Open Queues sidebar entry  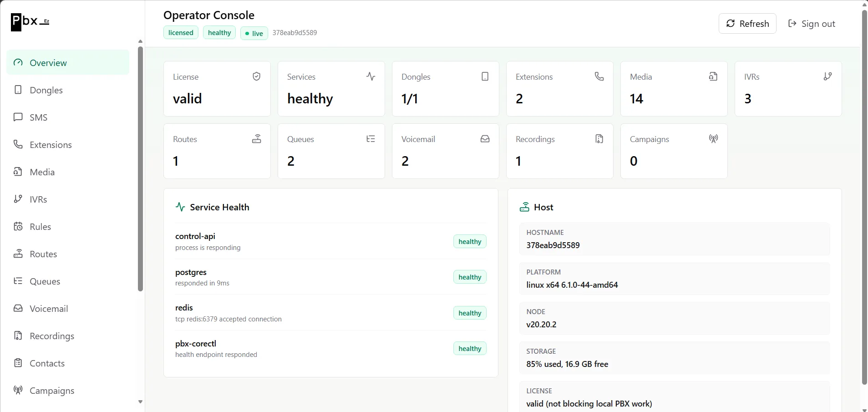[68, 281]
